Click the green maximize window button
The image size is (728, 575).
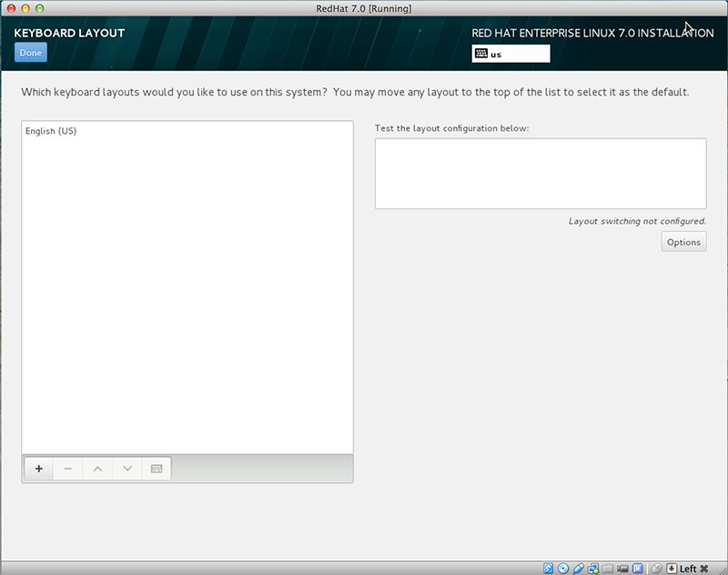coord(42,8)
